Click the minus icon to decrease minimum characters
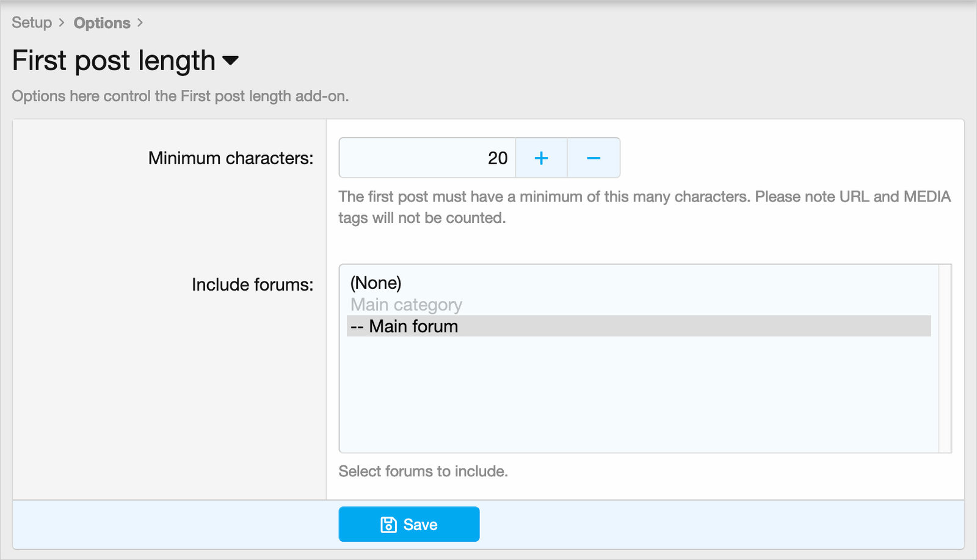The width and height of the screenshot is (977, 560). click(594, 158)
